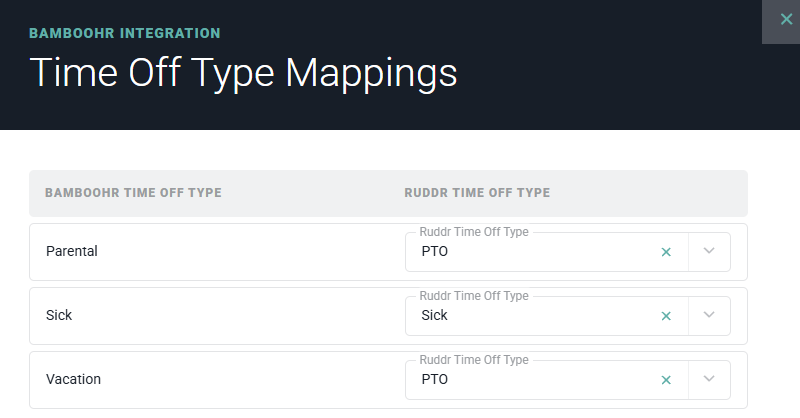
Task: Click the selected Sick value in the dropdown field
Action: [x=435, y=316]
